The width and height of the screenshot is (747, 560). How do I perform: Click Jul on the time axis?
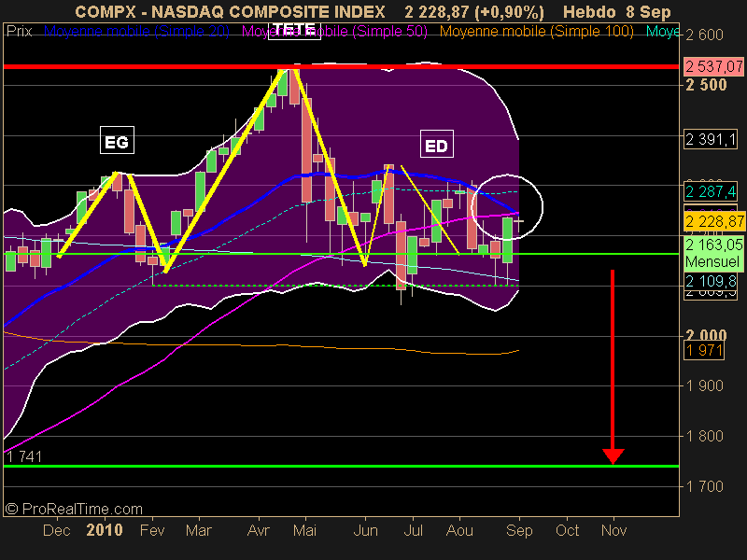tap(413, 530)
